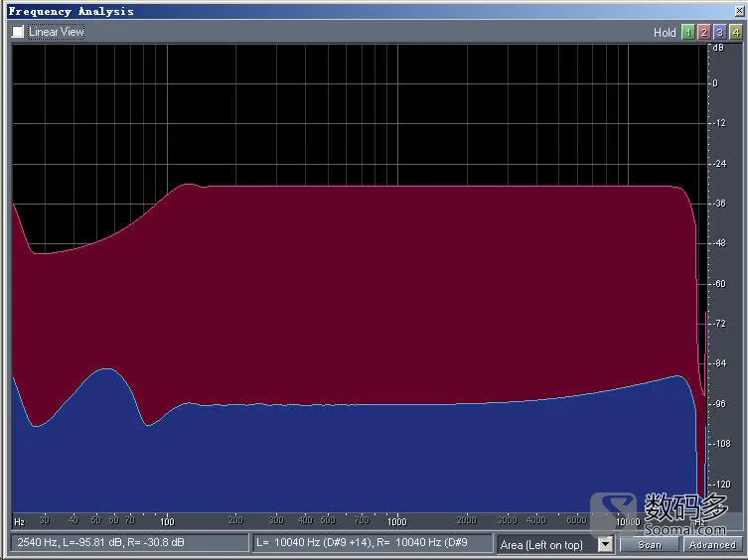Toggle Hold button 1
The image size is (748, 560).
tap(687, 32)
